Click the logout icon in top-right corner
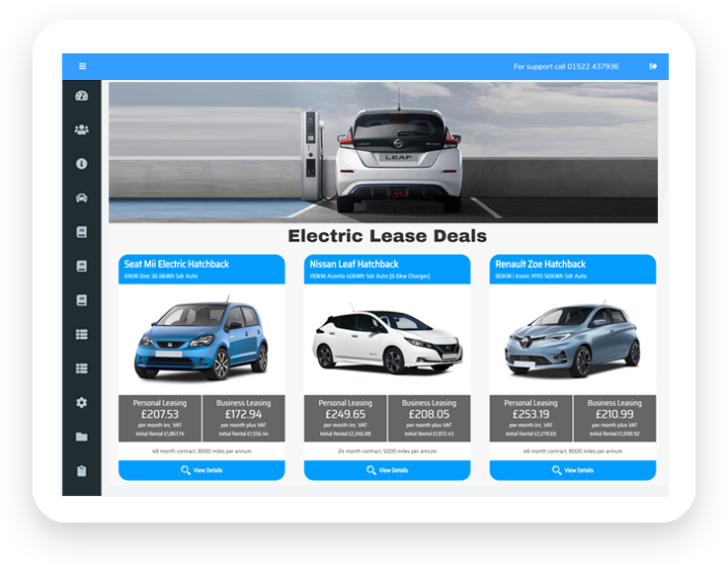Viewport: 728px width, 568px height. tap(653, 66)
